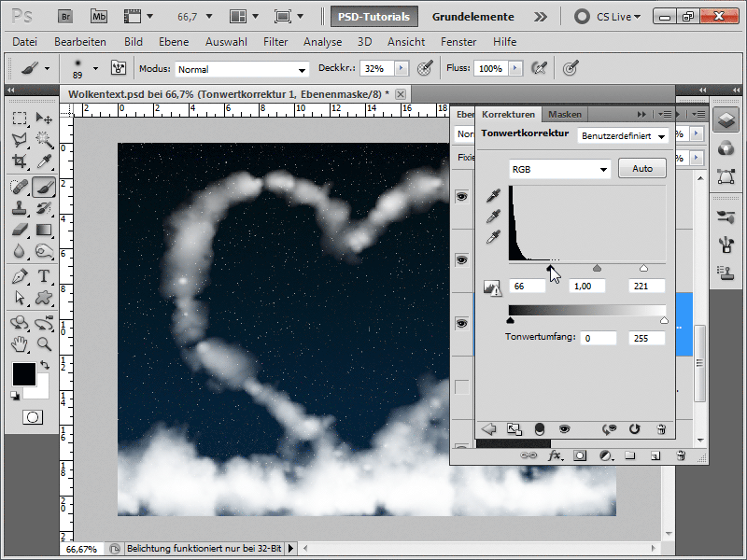
Task: Toggle the brush panel button
Action: point(119,68)
